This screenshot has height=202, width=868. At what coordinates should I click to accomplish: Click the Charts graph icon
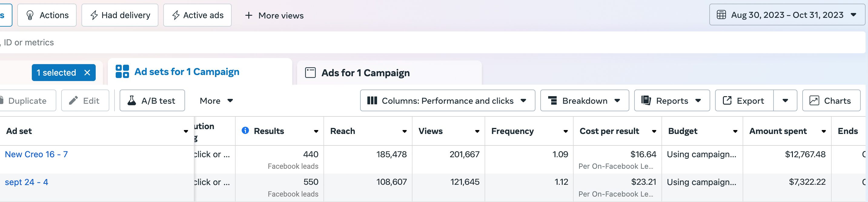tap(814, 101)
